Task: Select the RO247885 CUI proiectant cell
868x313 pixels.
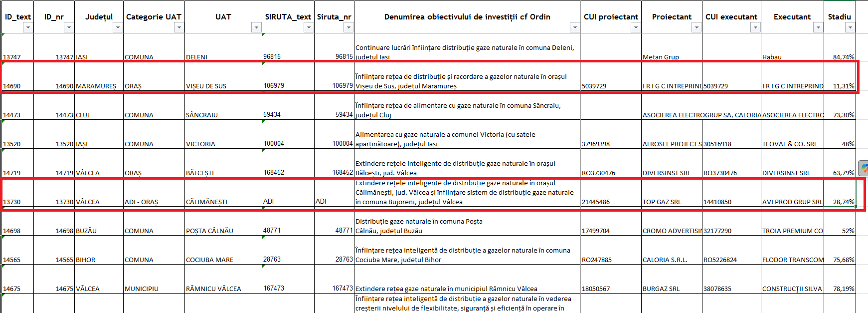Action: (x=611, y=250)
